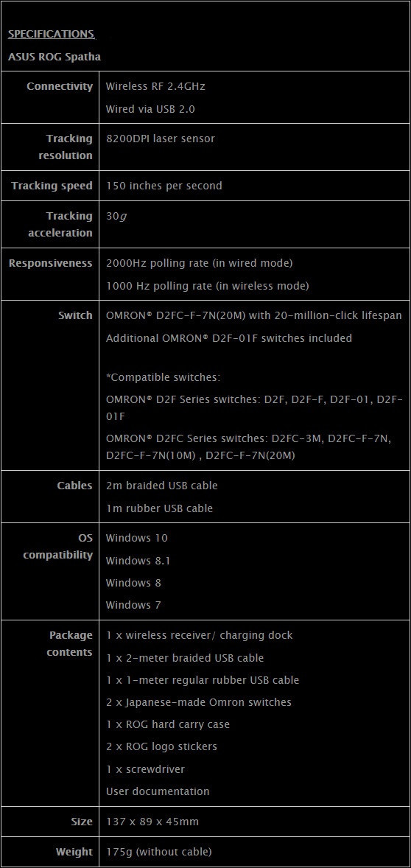Click the Wireless RF 2.4GHz entry

click(x=155, y=86)
